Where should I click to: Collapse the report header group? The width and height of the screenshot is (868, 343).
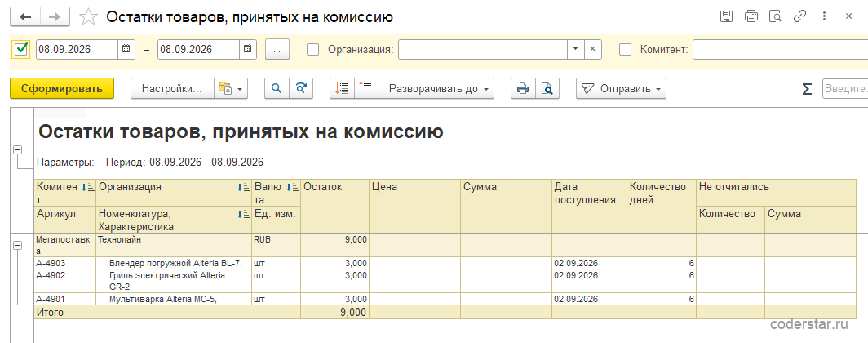[x=17, y=150]
